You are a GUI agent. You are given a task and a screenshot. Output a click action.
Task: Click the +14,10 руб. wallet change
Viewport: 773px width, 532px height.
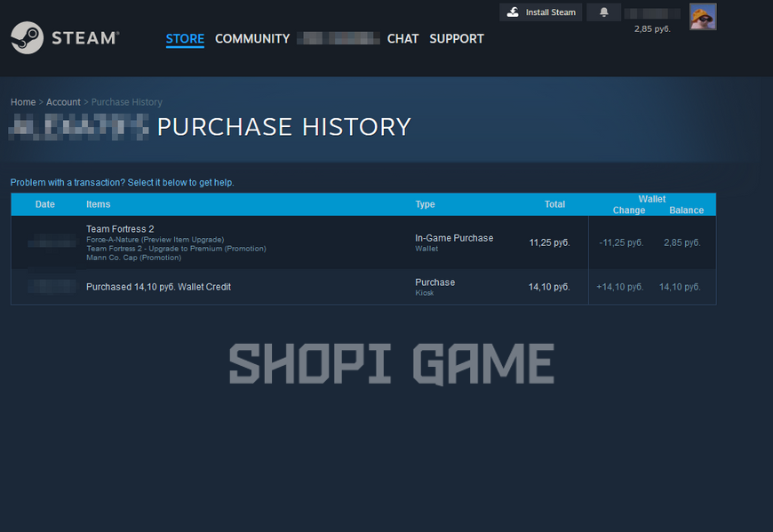point(619,287)
